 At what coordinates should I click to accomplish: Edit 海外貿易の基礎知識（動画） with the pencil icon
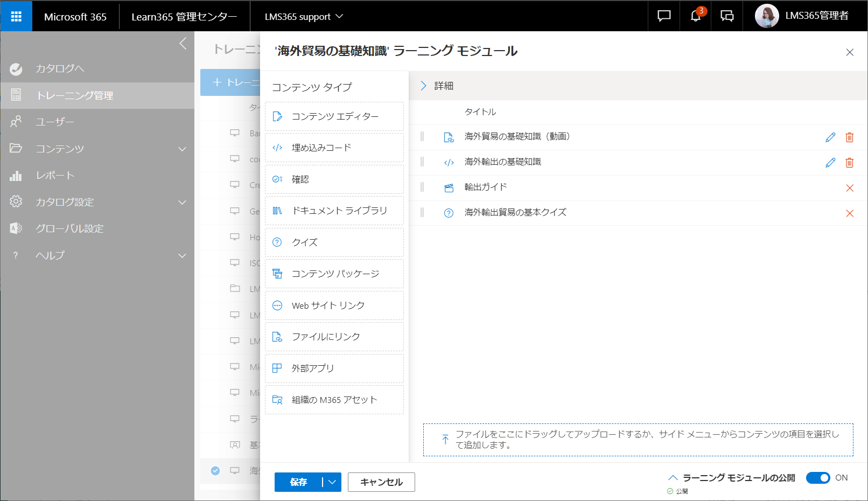click(x=830, y=137)
